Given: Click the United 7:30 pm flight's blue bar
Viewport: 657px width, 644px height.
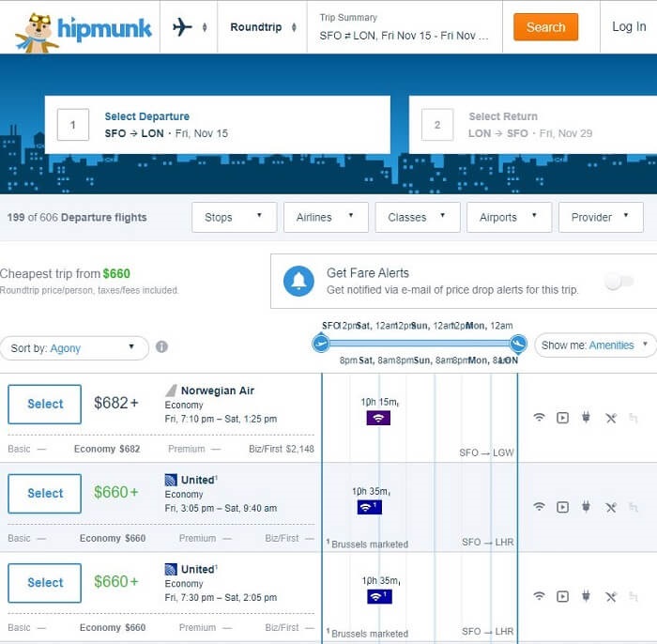Looking at the screenshot, I should pos(379,597).
